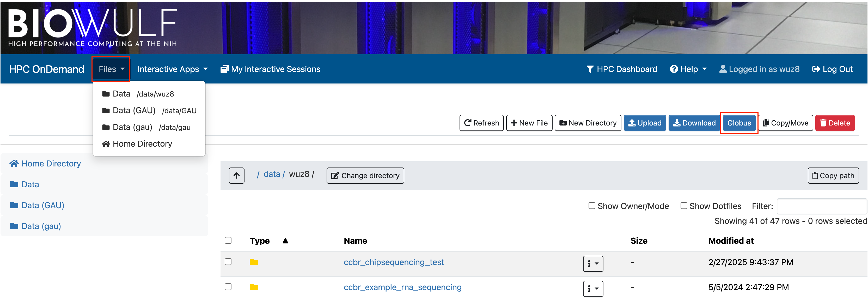Open the ccbr_example_rna_sequencing folder link
This screenshot has height=299, width=868.
402,287
